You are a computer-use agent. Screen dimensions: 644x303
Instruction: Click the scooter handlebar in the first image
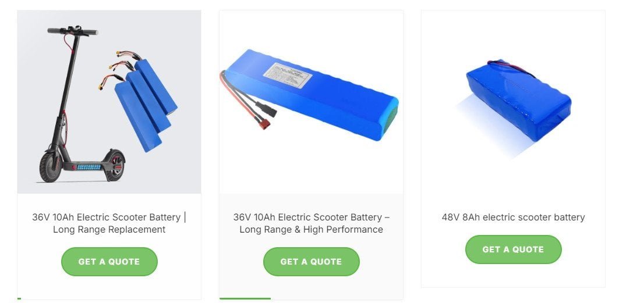pyautogui.click(x=73, y=31)
